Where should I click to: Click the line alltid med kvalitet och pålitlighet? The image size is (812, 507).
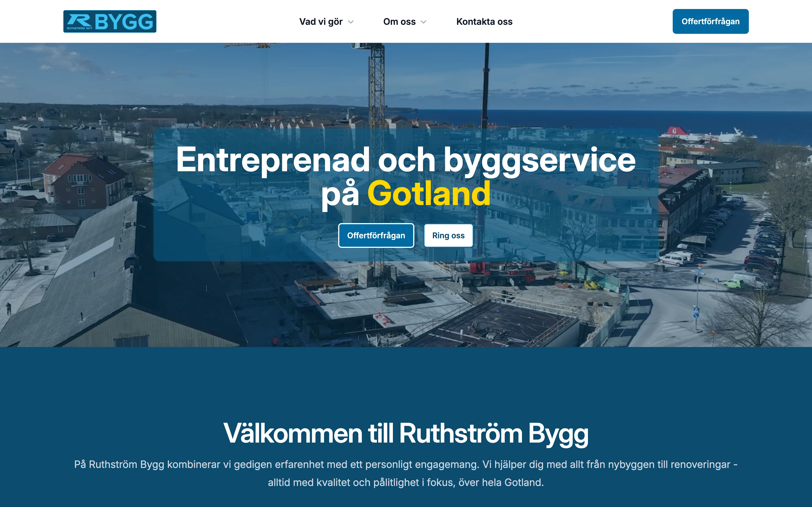[x=406, y=482]
